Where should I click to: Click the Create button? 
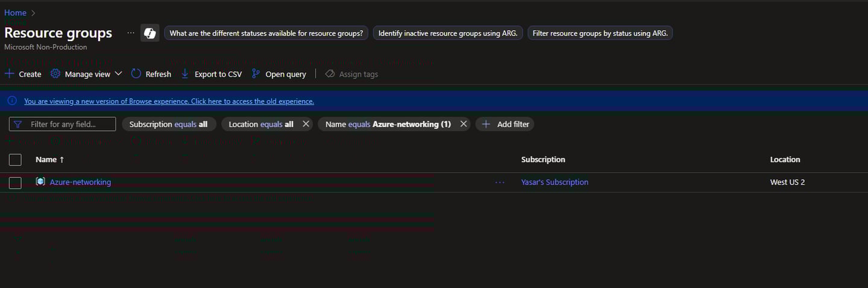click(23, 74)
